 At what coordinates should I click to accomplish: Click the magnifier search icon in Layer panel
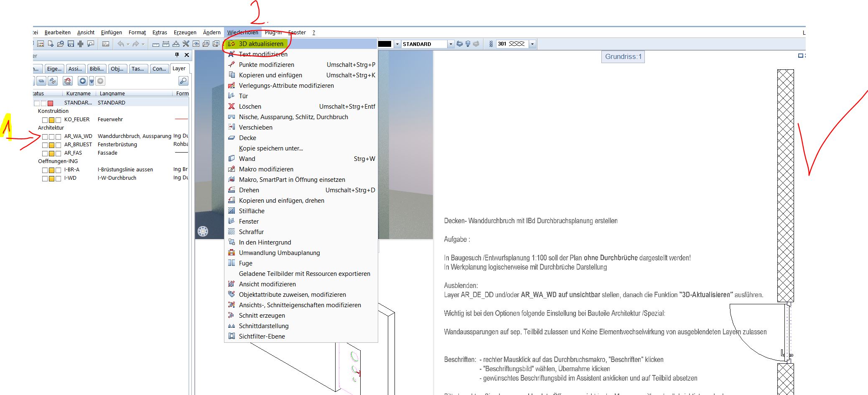183,81
